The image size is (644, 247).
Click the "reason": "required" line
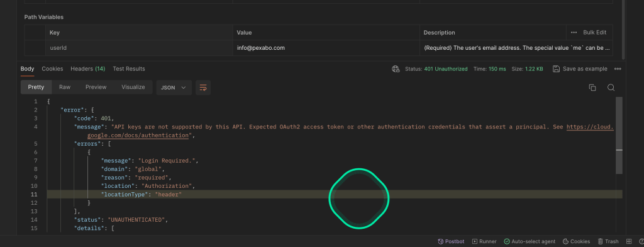136,178
